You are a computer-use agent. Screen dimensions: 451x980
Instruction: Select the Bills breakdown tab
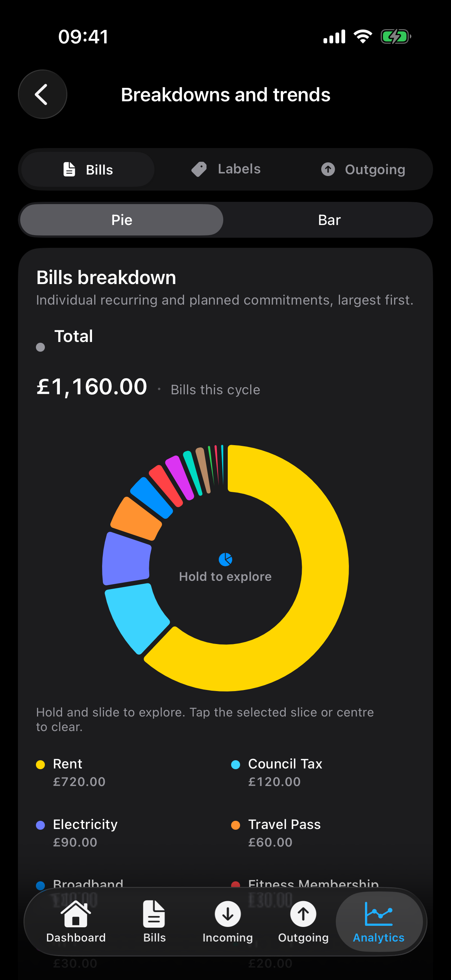pyautogui.click(x=88, y=170)
